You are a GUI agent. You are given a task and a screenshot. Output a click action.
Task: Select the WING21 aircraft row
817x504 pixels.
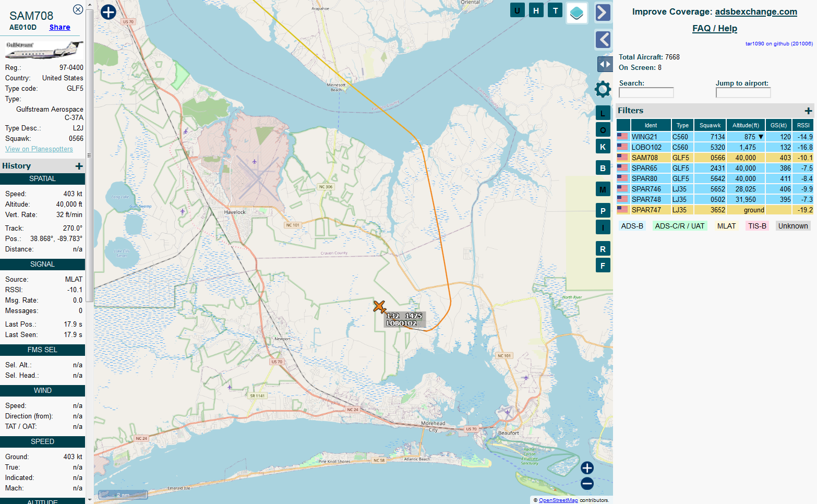(715, 137)
